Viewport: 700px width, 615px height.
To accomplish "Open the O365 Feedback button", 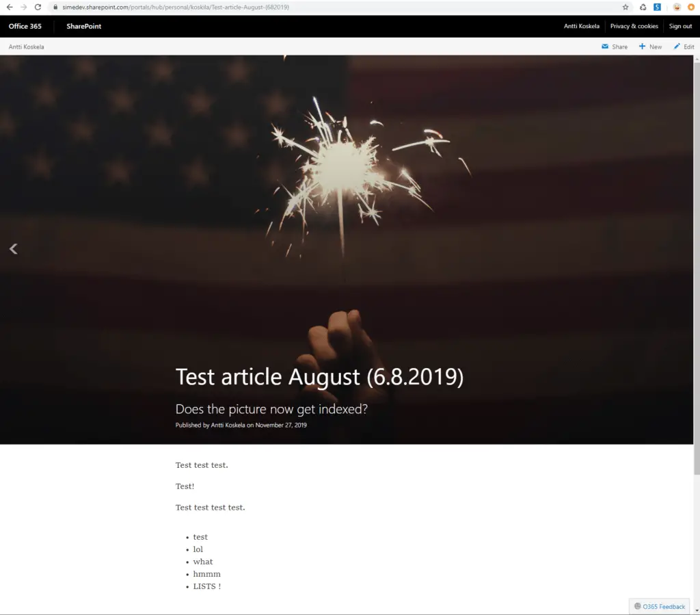I will coord(660,606).
